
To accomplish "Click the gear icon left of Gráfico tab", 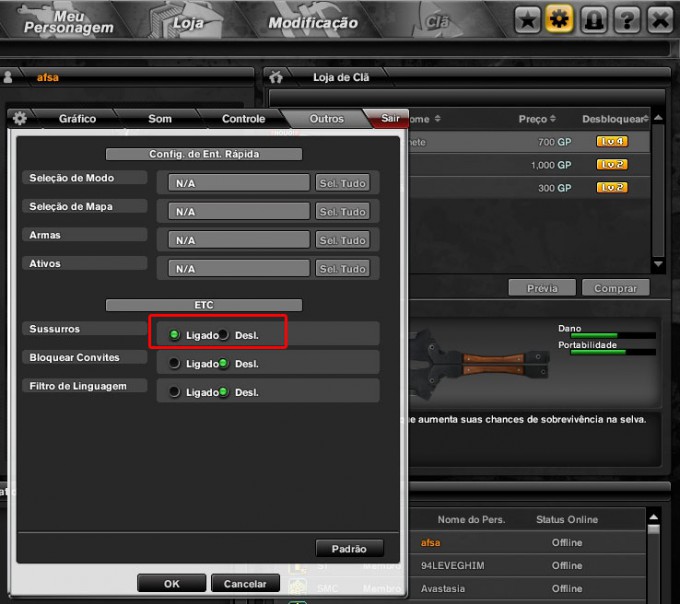I will (20, 118).
